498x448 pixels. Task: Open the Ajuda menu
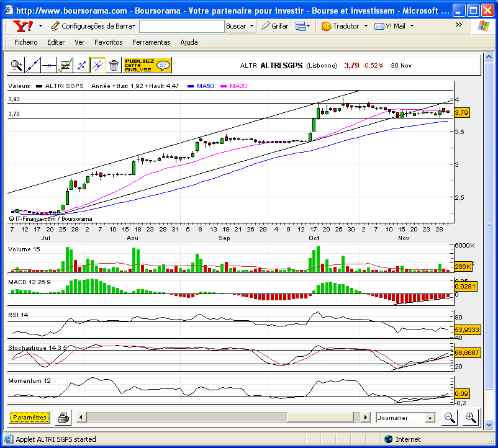[x=189, y=42]
